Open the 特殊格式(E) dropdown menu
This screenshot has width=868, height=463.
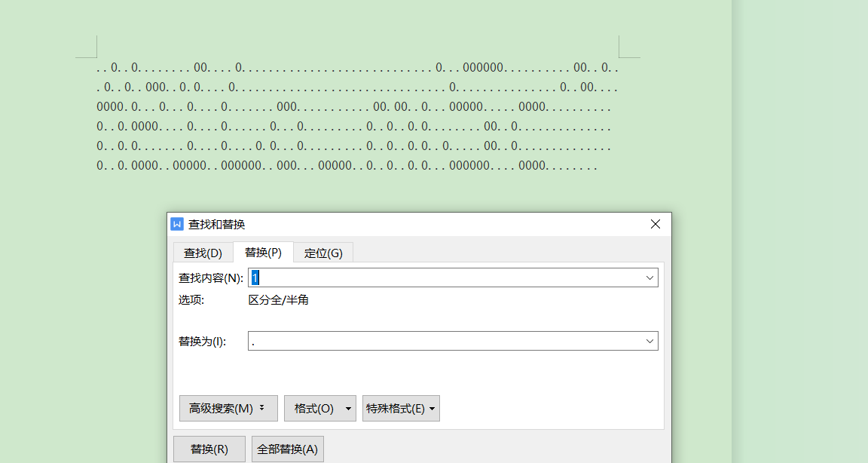(x=400, y=409)
